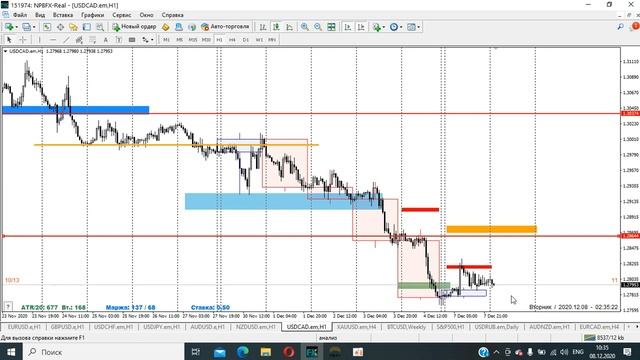Image resolution: width=640 pixels, height=360 pixels.
Task: Open the search magnifier icon
Action: 620,27
